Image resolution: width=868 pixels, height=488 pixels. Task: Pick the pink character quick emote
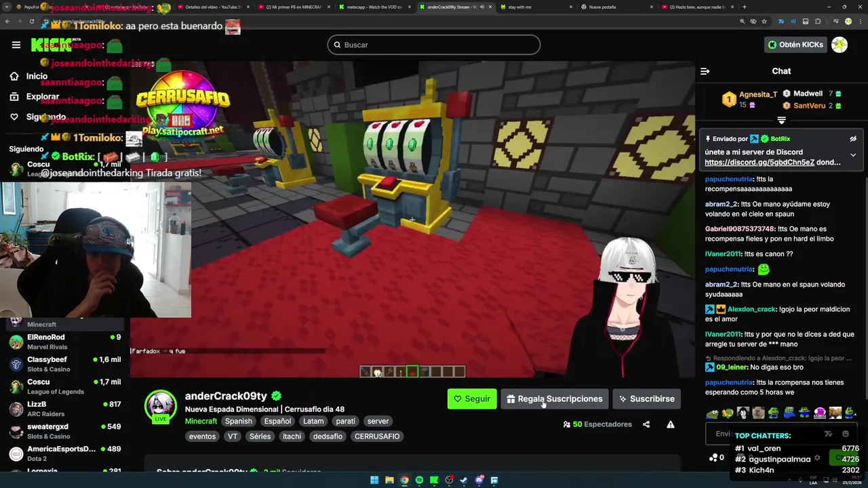tap(820, 413)
